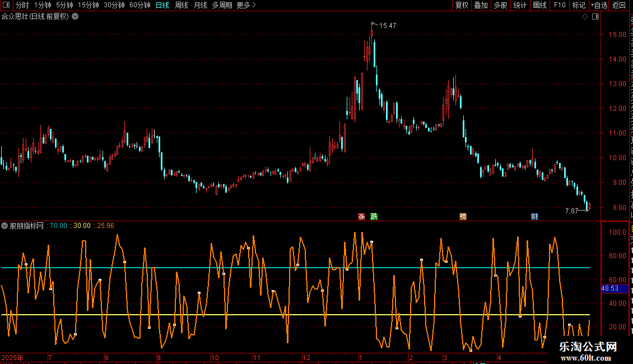Click the 15.47 high price label

coord(388,25)
